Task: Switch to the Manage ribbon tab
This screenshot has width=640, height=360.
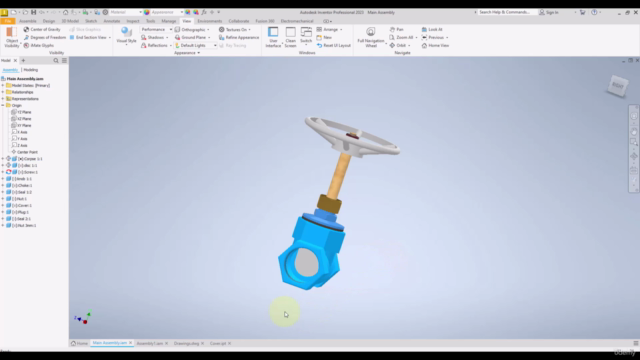Action: (169, 21)
